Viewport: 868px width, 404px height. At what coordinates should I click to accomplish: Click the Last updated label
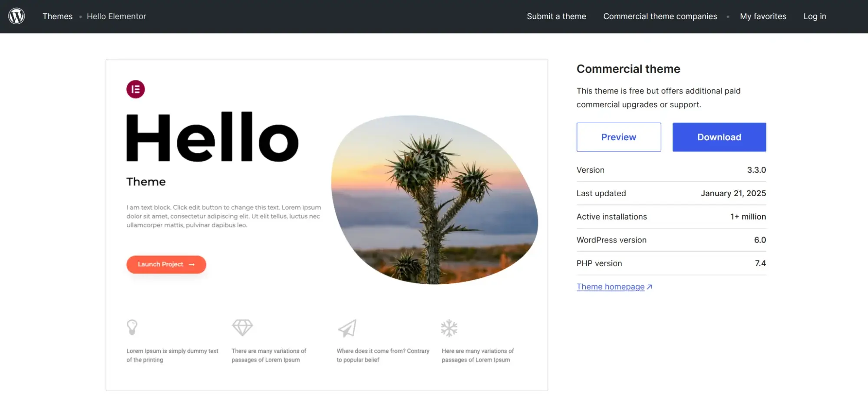point(601,194)
